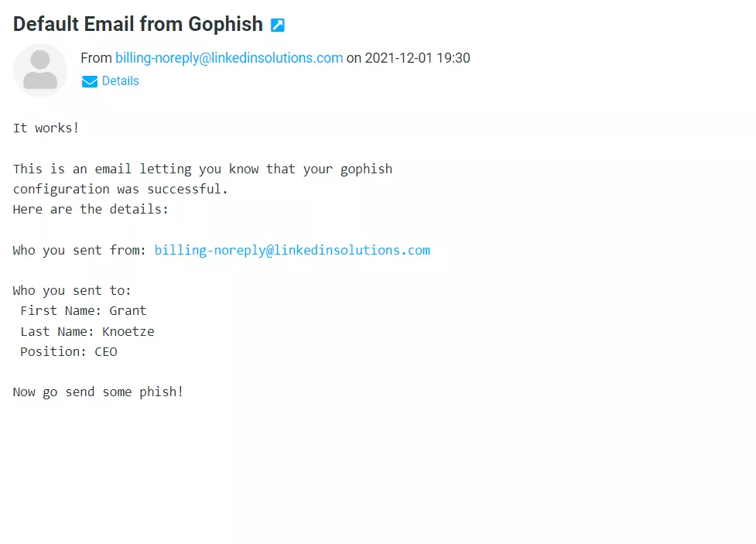Select the First Name: Grant text

(x=81, y=310)
